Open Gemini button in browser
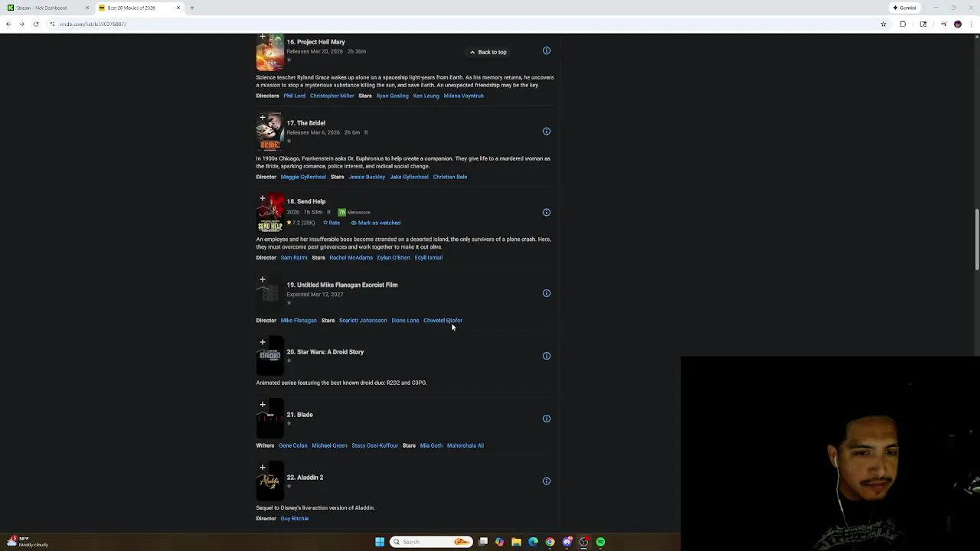The height and width of the screenshot is (551, 980). point(904,8)
